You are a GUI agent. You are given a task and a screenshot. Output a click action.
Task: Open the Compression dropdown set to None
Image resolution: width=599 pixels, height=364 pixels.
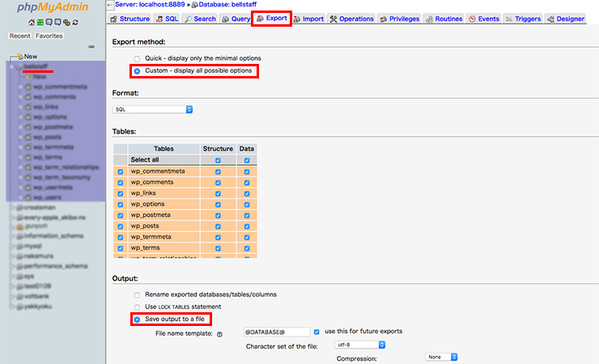pyautogui.click(x=442, y=357)
